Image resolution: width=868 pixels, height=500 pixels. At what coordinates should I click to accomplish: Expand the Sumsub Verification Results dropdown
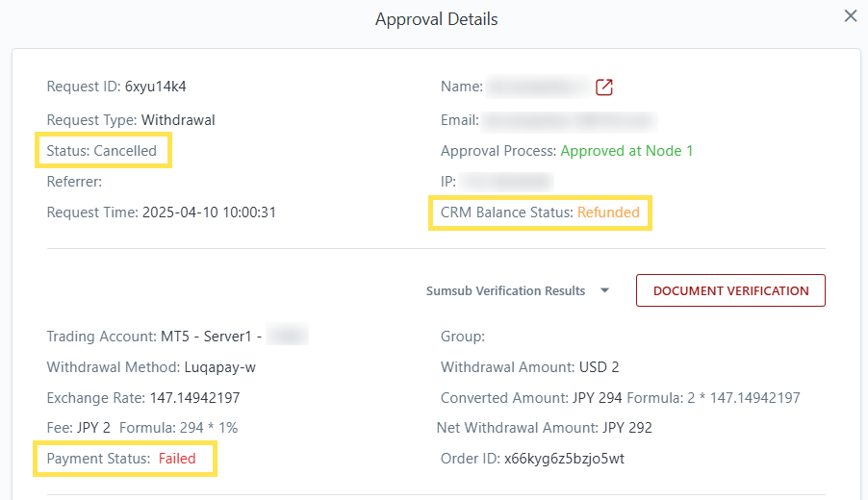click(604, 291)
